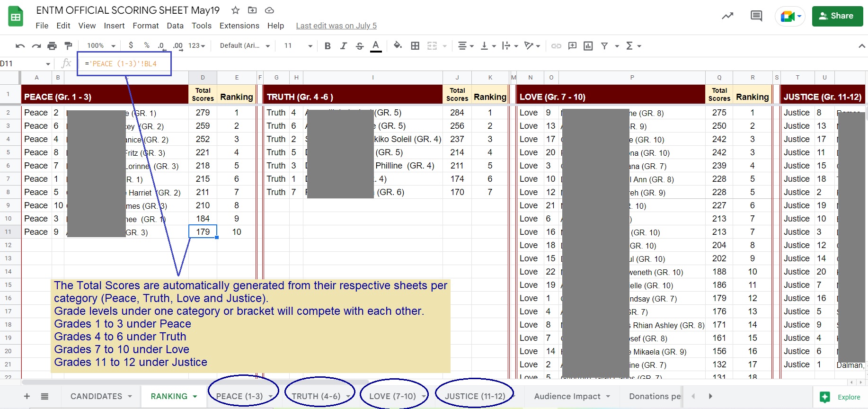
Task: Click the Undo icon in toolbar
Action: 20,46
